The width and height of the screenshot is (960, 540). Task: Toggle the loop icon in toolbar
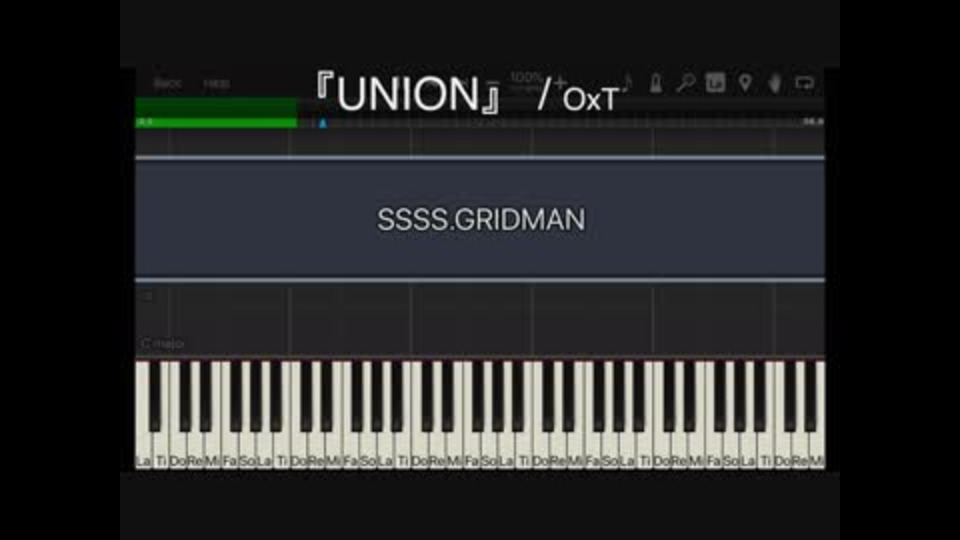point(804,83)
